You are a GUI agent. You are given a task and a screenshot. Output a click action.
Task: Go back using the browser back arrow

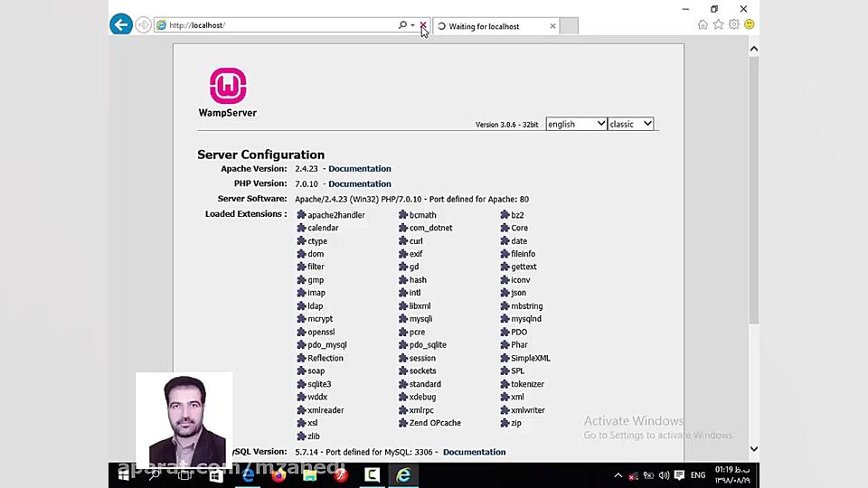(x=120, y=24)
